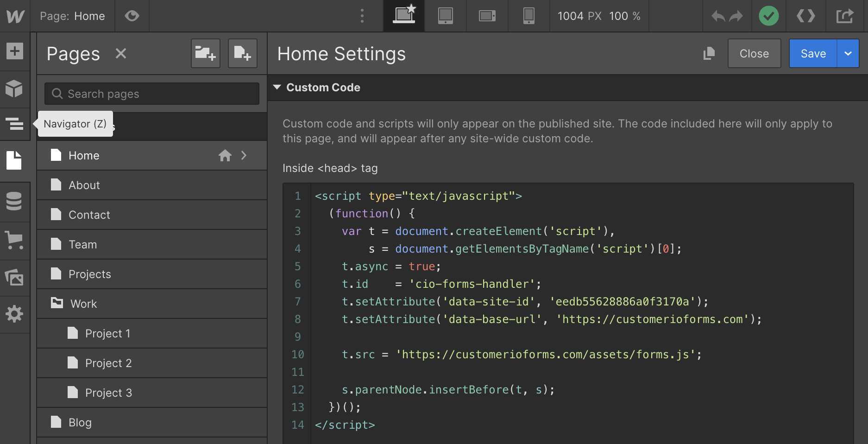Viewport: 868px width, 444px height.
Task: Click the t.src forms.js line
Action: [522, 355]
